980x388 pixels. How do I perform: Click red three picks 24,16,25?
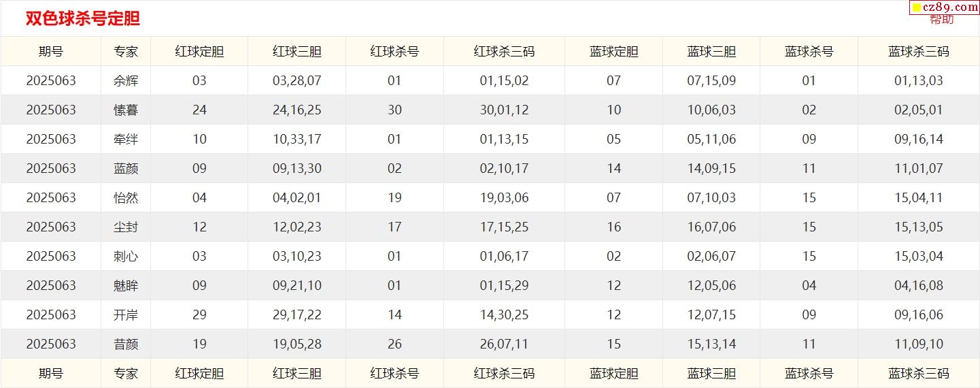[297, 110]
